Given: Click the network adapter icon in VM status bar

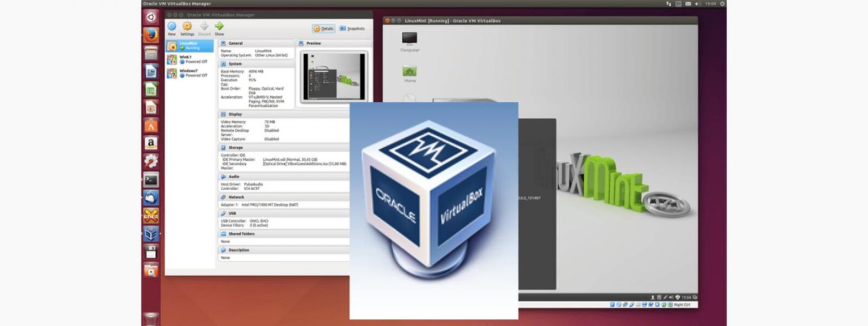Looking at the screenshot, I should [631, 304].
